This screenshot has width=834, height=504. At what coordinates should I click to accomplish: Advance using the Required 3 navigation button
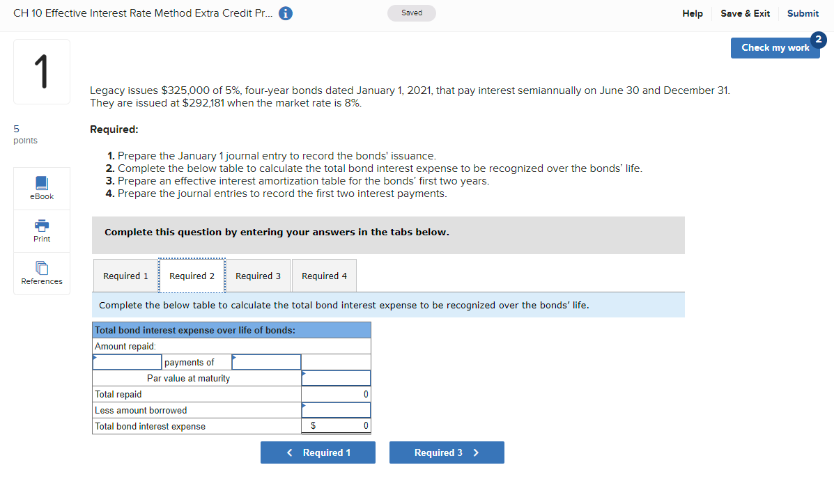[x=447, y=452]
